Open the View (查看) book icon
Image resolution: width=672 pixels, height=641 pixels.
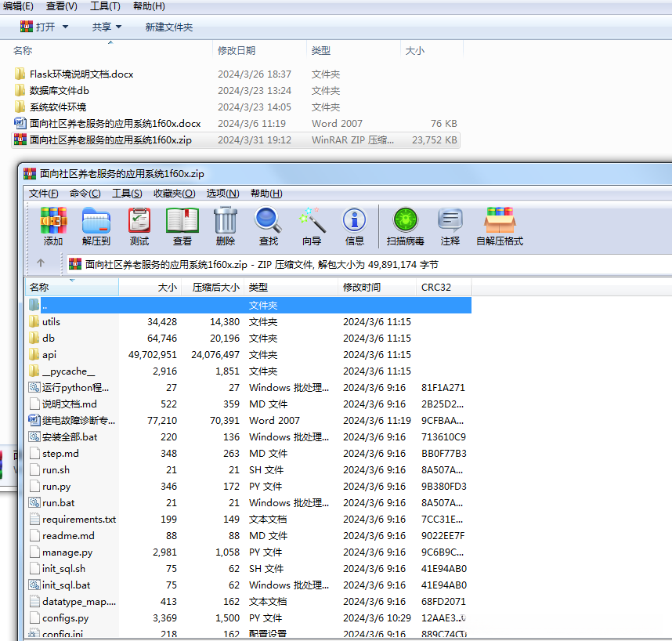pos(182,226)
